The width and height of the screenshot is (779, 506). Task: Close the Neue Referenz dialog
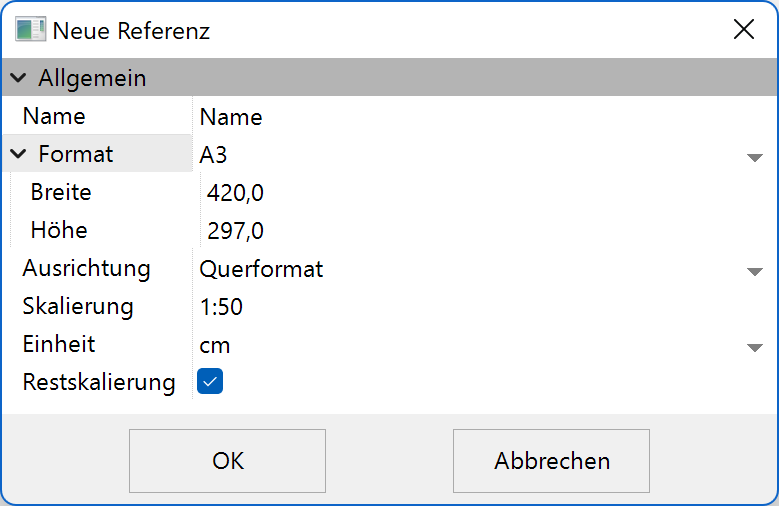pyautogui.click(x=744, y=29)
